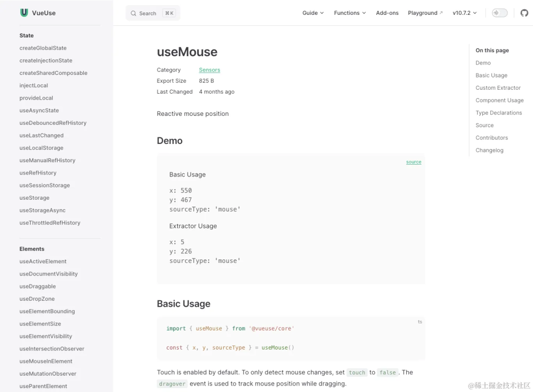Viewport: 533px width, 392px height.
Task: Click the Search input box
Action: [152, 13]
